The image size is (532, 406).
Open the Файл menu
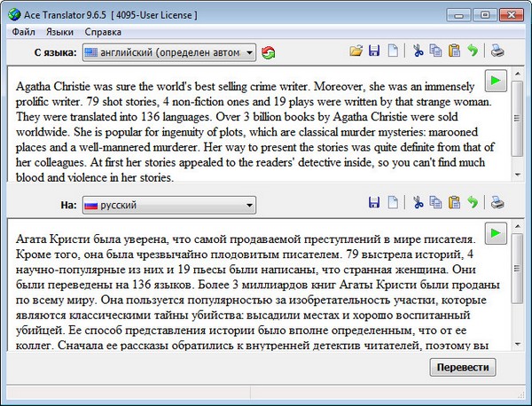click(23, 32)
